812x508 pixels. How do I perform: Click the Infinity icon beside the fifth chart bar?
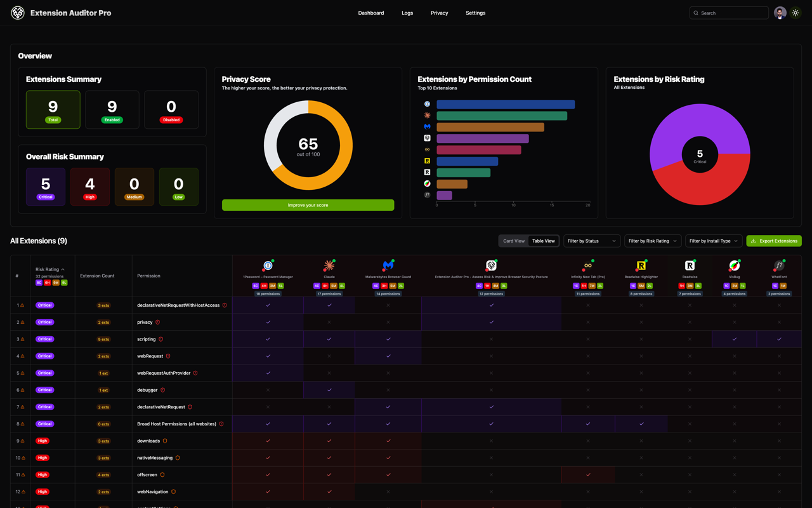(x=427, y=150)
